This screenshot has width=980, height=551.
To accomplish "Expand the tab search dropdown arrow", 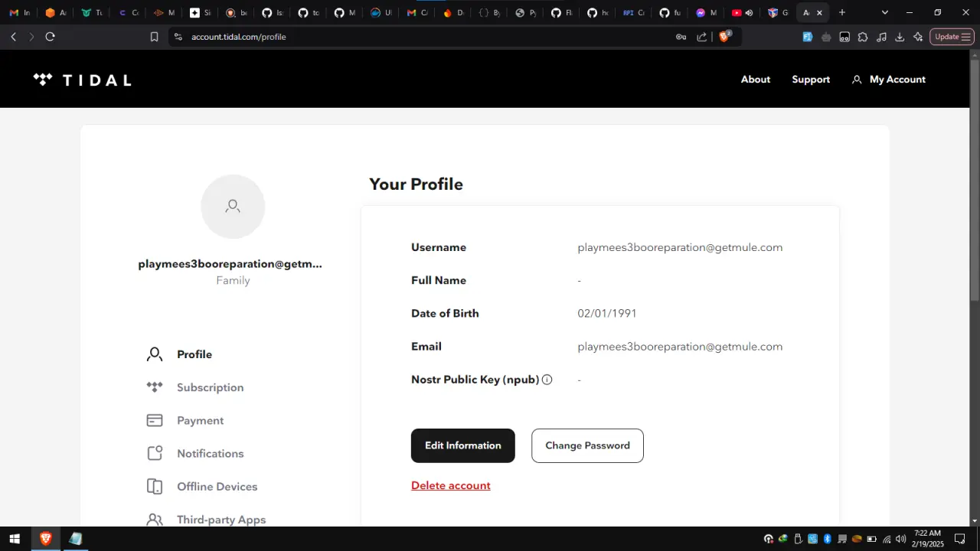I will 885,12.
